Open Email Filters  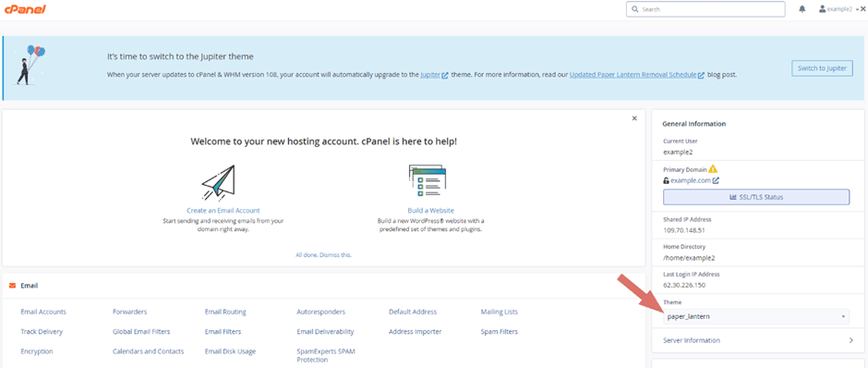pos(223,332)
